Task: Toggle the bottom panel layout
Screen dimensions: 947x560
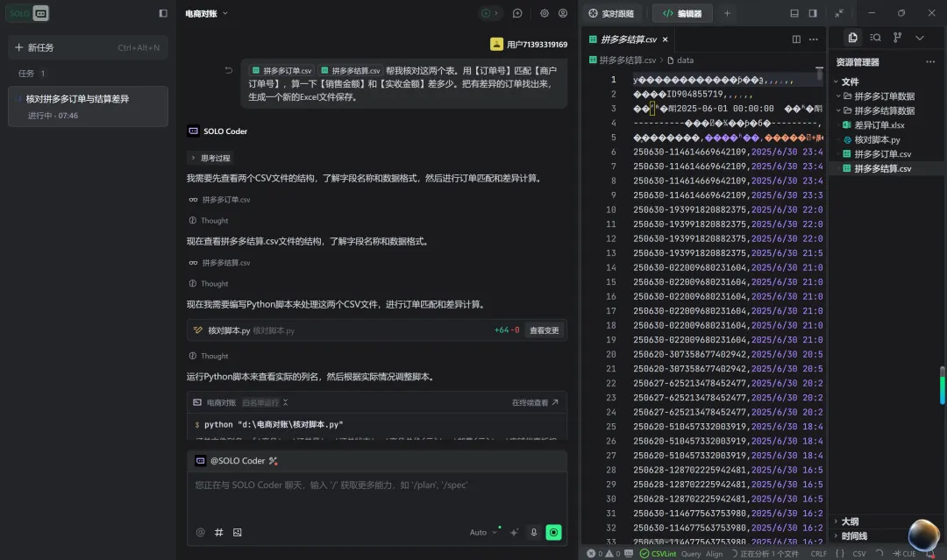Action: (x=794, y=13)
